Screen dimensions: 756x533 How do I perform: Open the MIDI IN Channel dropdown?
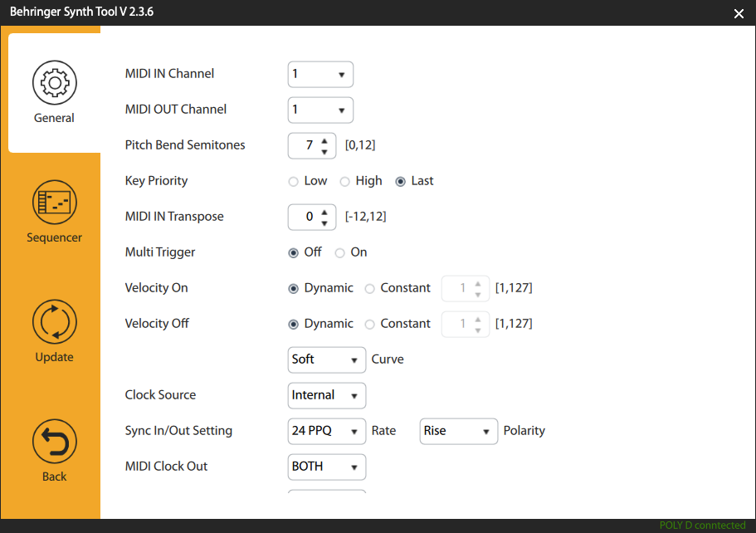(x=320, y=74)
